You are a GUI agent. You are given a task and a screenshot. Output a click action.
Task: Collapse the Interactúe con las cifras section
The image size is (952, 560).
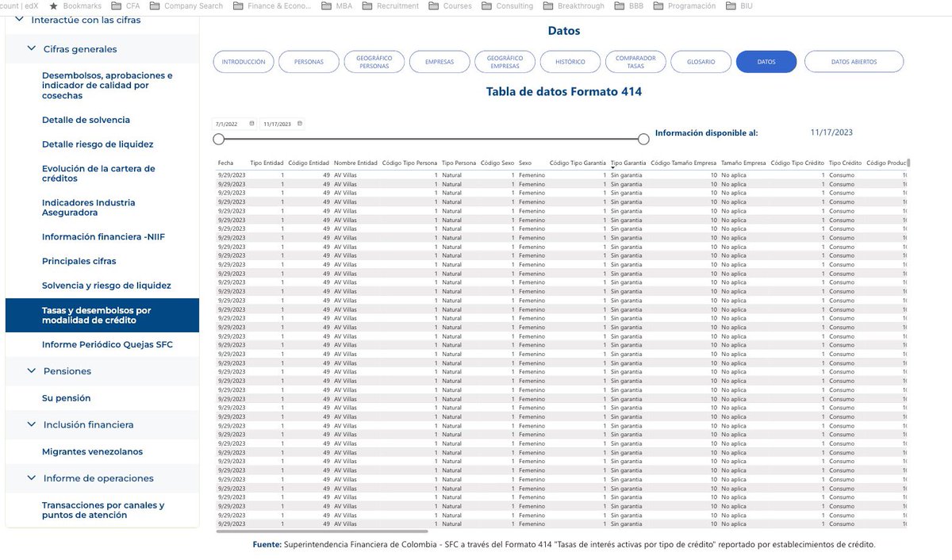tap(19, 19)
